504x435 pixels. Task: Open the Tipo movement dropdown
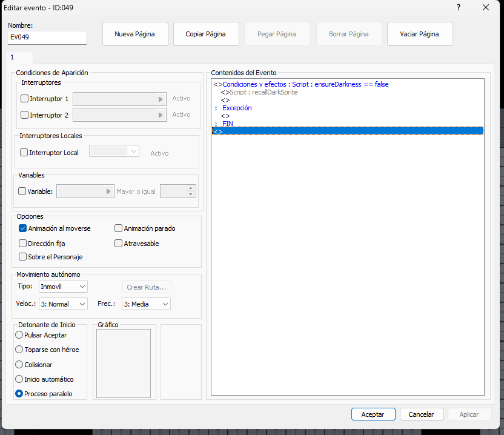click(63, 286)
